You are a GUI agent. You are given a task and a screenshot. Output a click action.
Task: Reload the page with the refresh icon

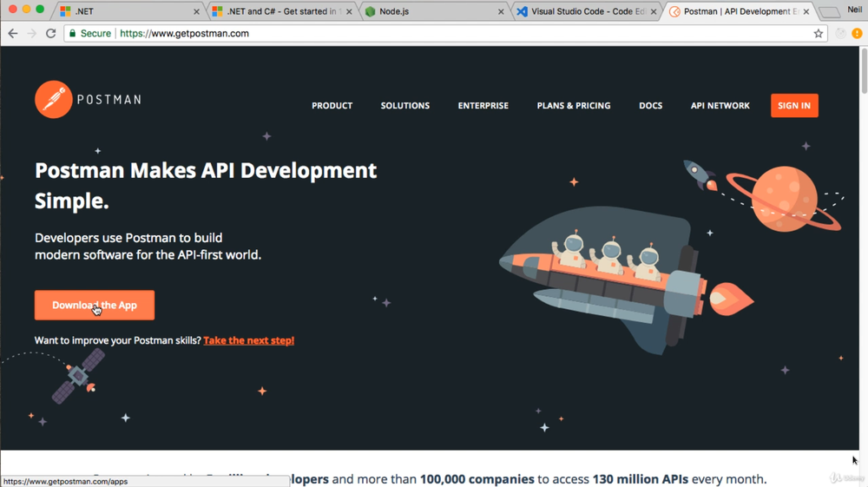pos(51,33)
